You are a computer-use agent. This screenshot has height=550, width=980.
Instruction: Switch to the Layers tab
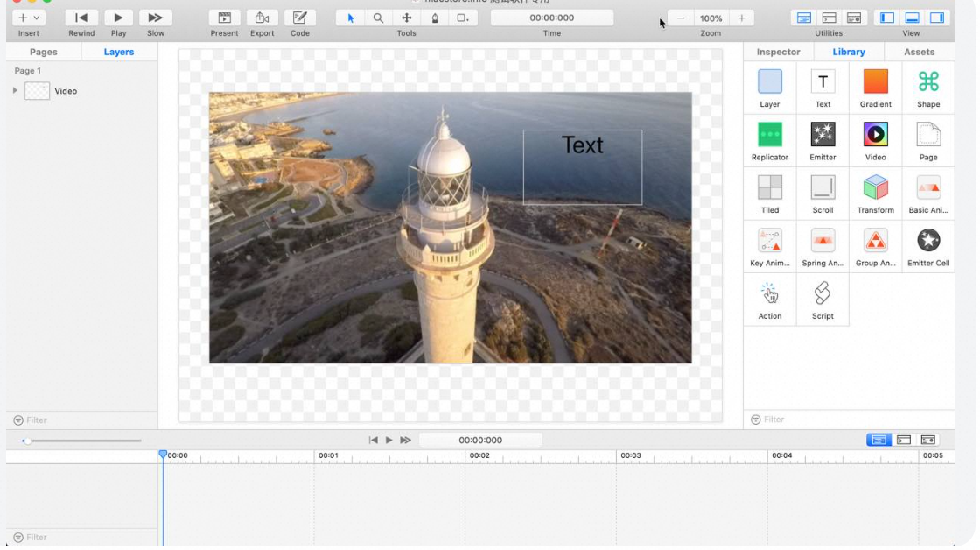pos(119,52)
